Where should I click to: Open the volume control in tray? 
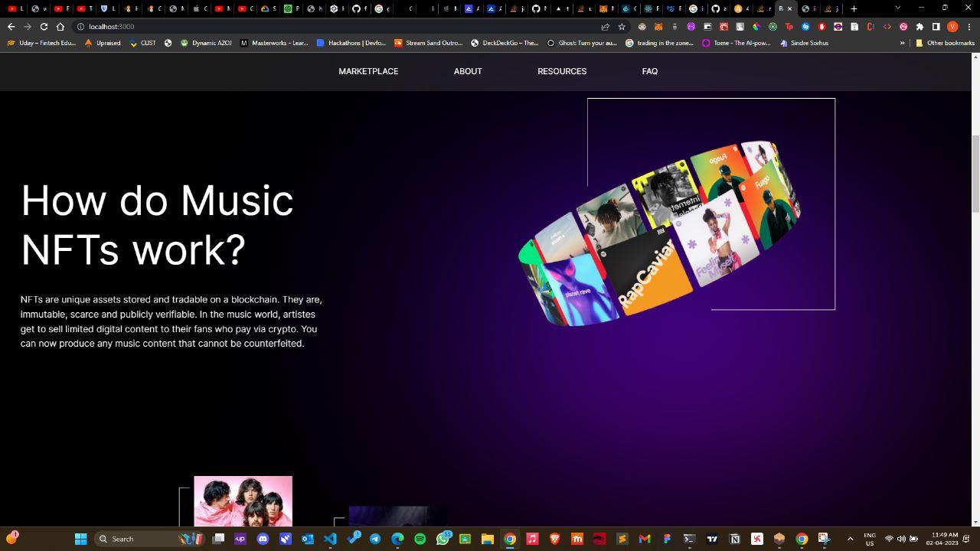[x=901, y=539]
